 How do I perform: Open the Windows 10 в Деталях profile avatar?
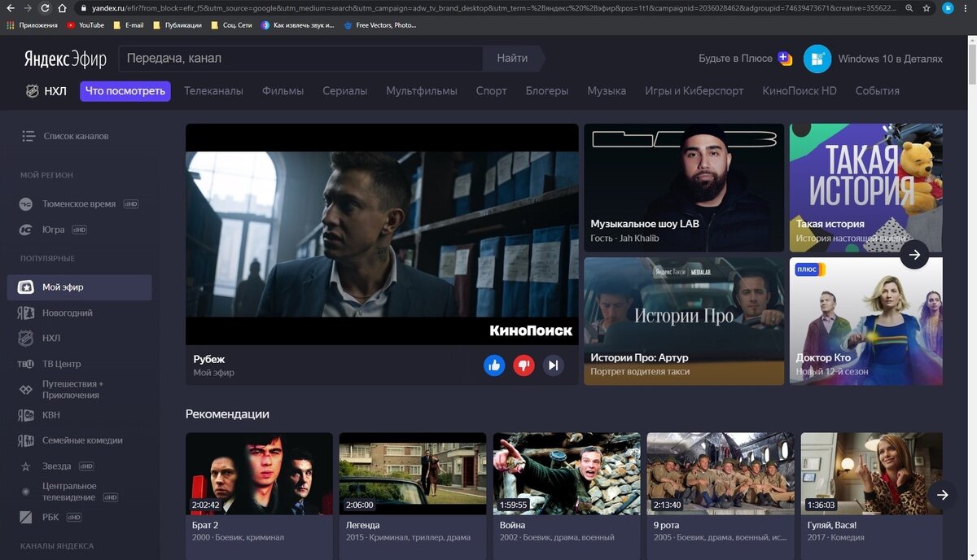point(817,59)
